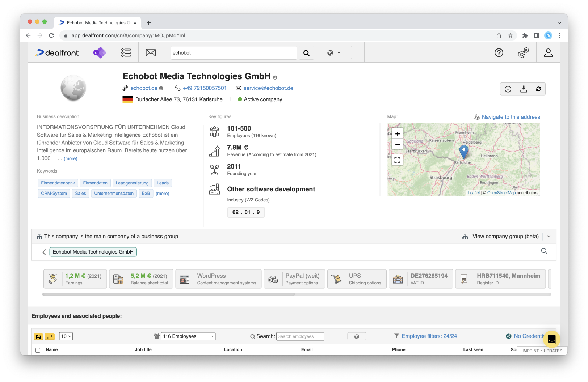Toggle fullscreen map view
Image resolution: width=588 pixels, height=382 pixels.
tap(398, 160)
